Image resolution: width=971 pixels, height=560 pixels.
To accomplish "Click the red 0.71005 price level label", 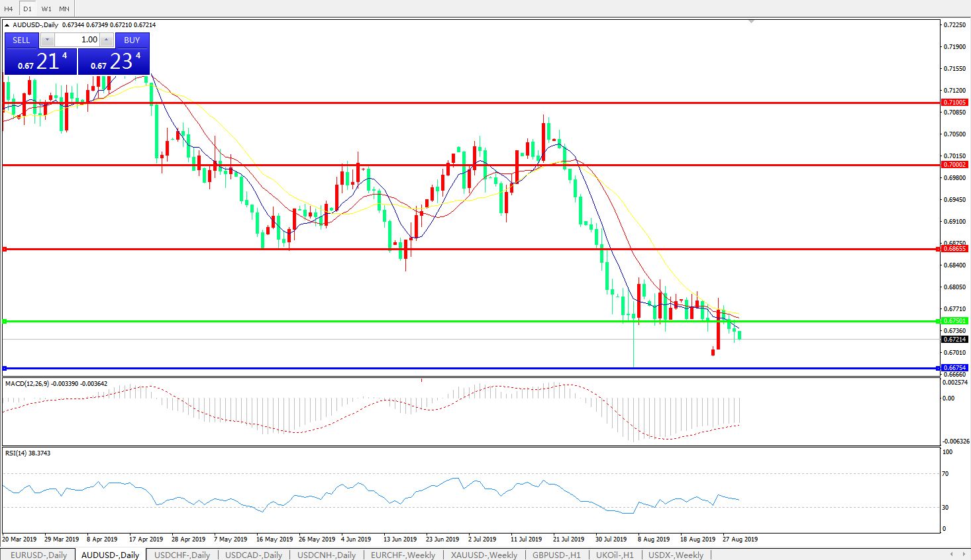I will point(954,103).
